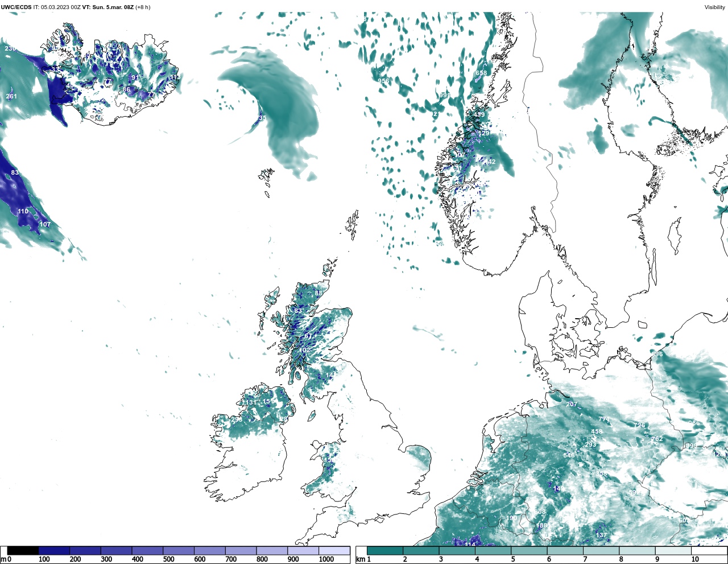The image size is (728, 564).
Task: Click the '114' value at bottom edge
Action: tap(470, 545)
